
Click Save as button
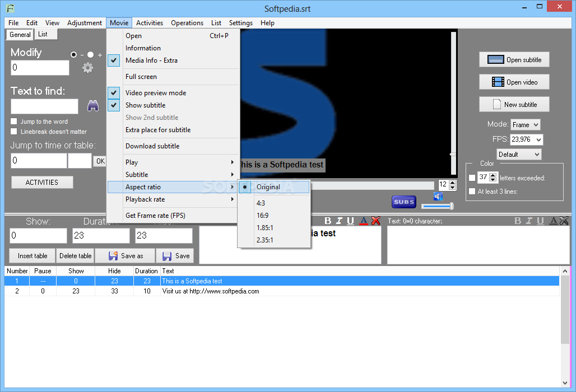(x=126, y=256)
